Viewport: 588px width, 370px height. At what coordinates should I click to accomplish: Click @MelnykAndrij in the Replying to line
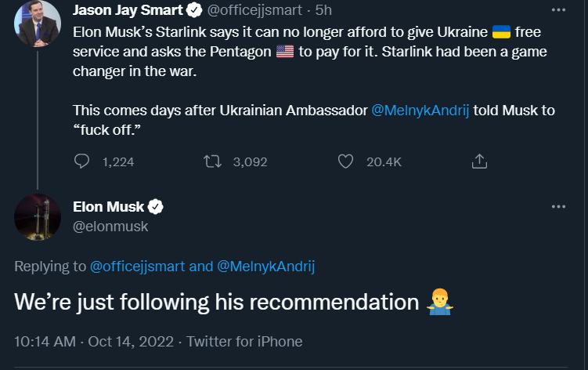click(x=265, y=267)
